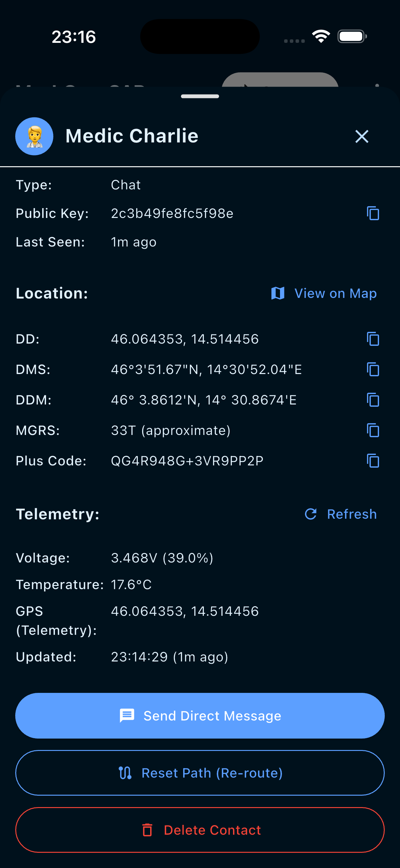400x868 pixels.
Task: Tap the Medic Charlie name heading
Action: 132,136
